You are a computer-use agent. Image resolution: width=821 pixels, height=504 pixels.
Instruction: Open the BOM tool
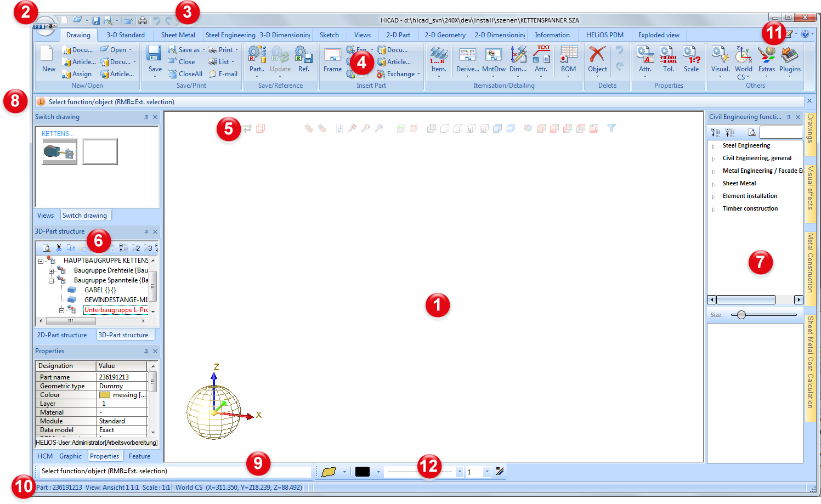click(569, 54)
